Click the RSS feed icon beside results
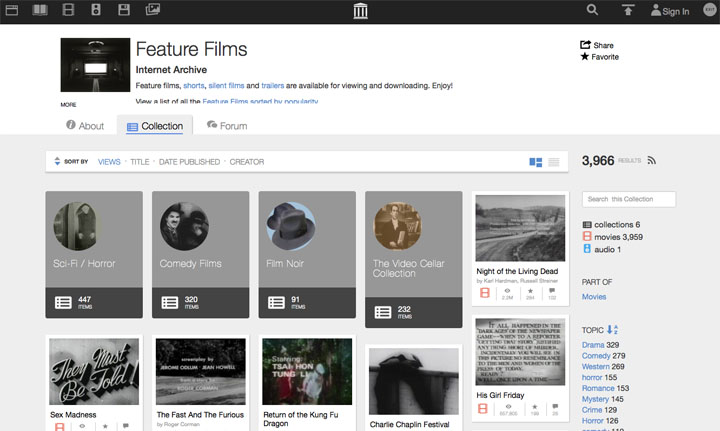Image resolution: width=720 pixels, height=431 pixels. coord(652,160)
